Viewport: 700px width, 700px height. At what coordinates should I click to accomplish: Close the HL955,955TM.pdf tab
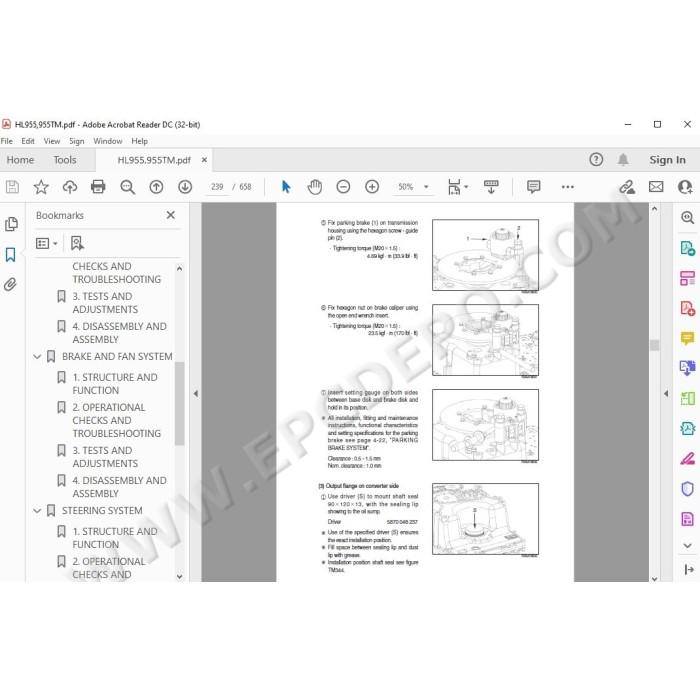pos(204,160)
